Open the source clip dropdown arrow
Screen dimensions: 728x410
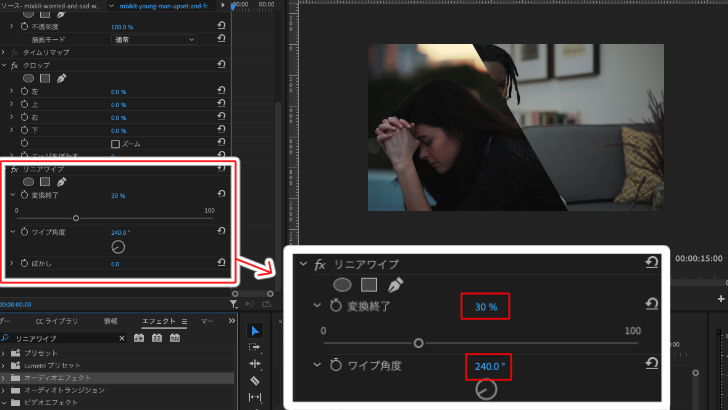click(111, 6)
